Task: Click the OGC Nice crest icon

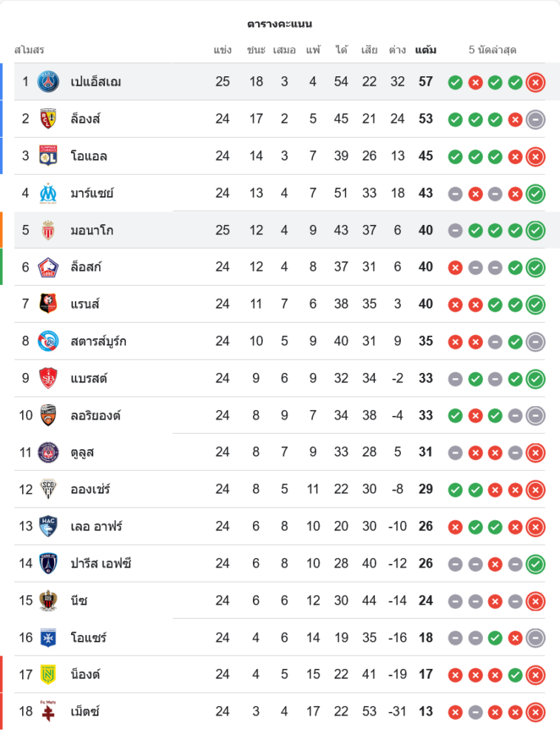Action: point(49,600)
